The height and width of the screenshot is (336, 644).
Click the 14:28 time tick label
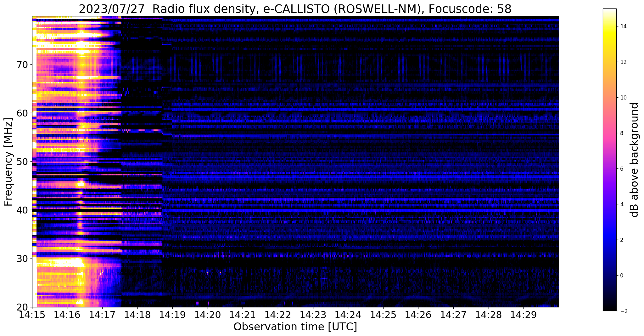coord(489,315)
